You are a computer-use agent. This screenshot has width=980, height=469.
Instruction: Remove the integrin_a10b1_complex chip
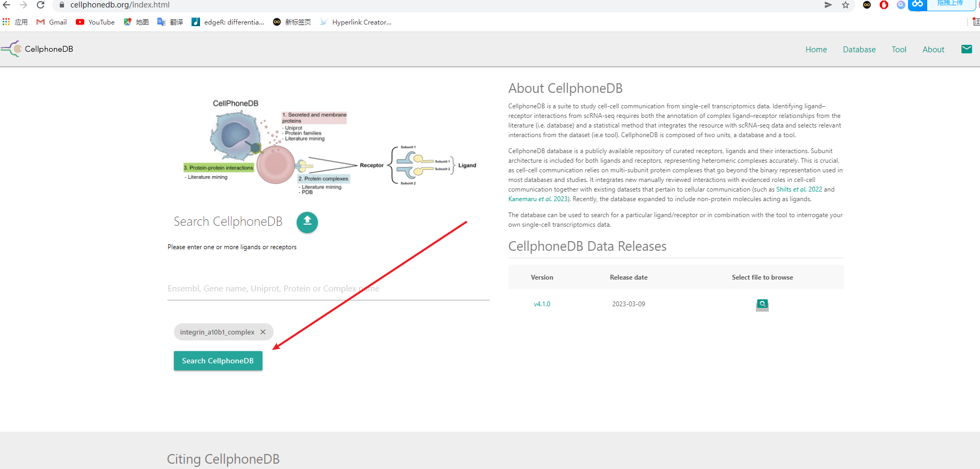pos(263,332)
